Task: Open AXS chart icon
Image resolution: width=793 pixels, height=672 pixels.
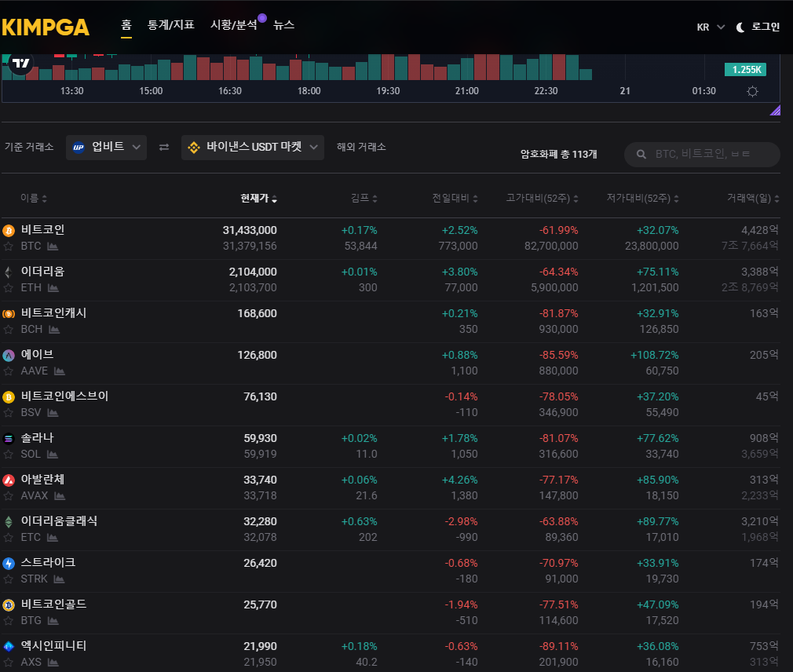Action: pyautogui.click(x=53, y=663)
